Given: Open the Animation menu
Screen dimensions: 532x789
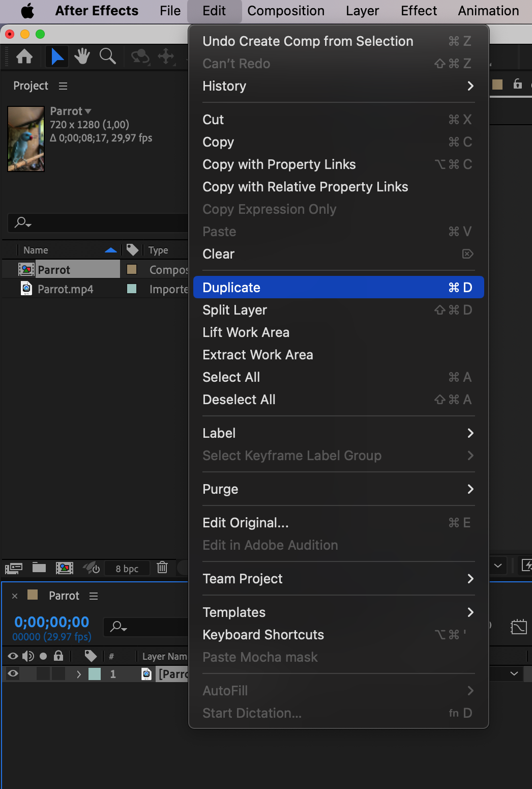Looking at the screenshot, I should click(488, 11).
